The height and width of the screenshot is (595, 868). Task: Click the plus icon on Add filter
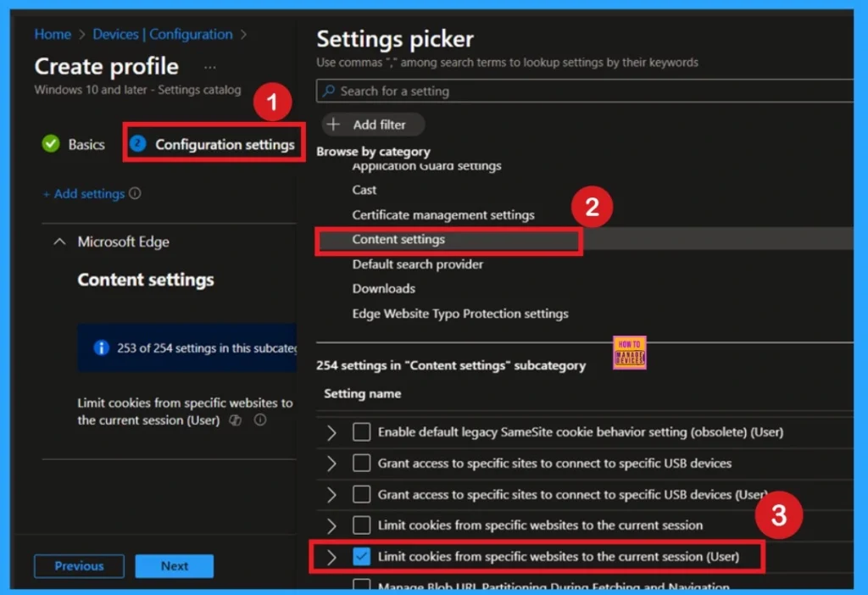pyautogui.click(x=333, y=124)
